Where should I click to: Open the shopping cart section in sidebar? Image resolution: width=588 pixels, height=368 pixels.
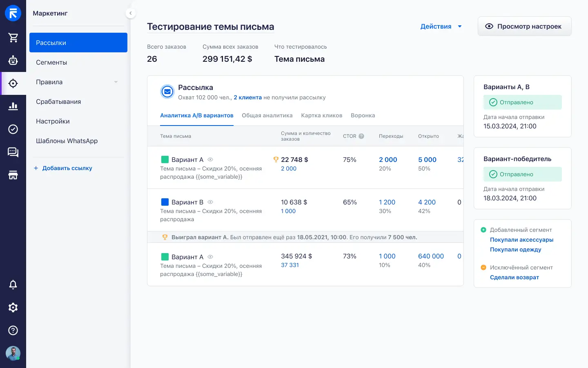pos(13,38)
